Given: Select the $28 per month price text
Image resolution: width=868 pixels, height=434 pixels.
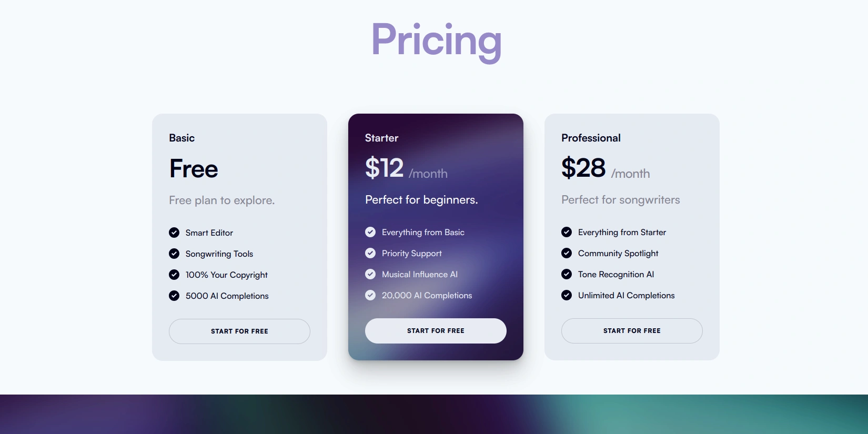Looking at the screenshot, I should pyautogui.click(x=605, y=169).
